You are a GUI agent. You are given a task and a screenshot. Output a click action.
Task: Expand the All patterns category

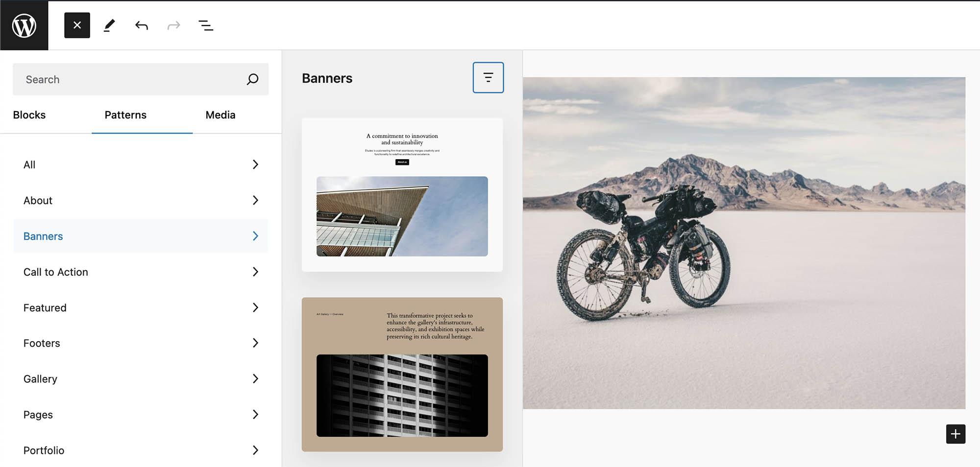coord(141,165)
